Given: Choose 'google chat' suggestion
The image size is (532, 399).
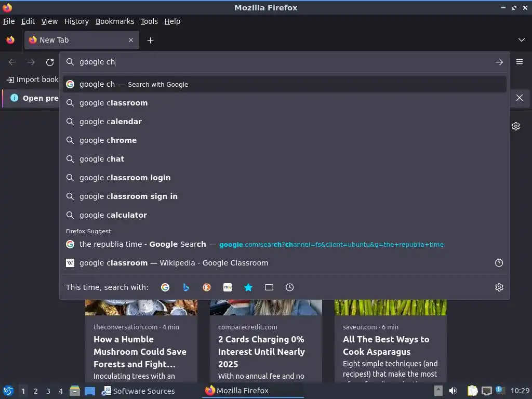Looking at the screenshot, I should 284,159.
